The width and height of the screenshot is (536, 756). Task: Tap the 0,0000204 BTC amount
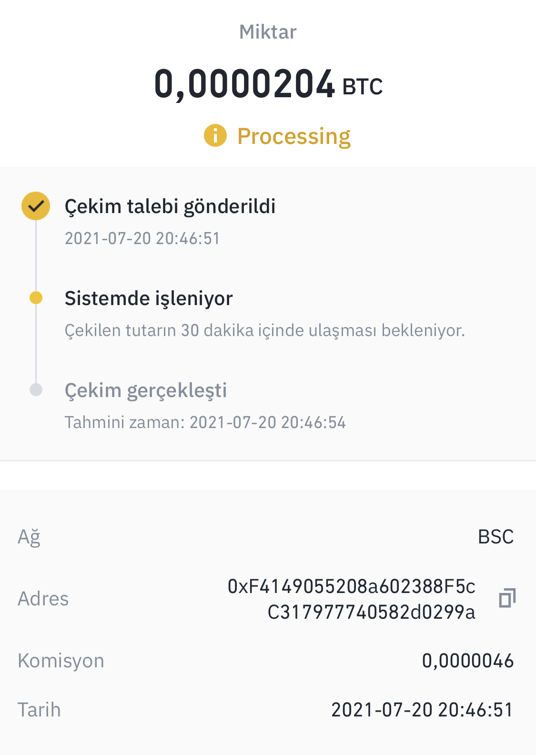coord(268,84)
